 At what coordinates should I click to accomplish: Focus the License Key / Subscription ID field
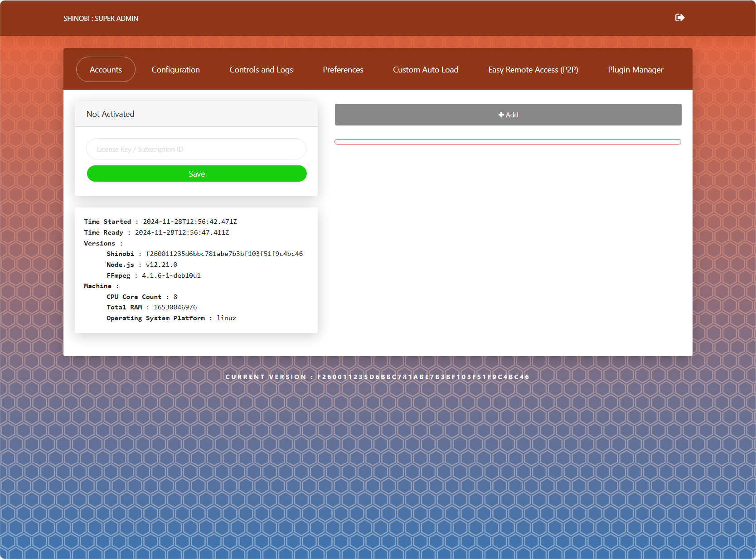196,149
